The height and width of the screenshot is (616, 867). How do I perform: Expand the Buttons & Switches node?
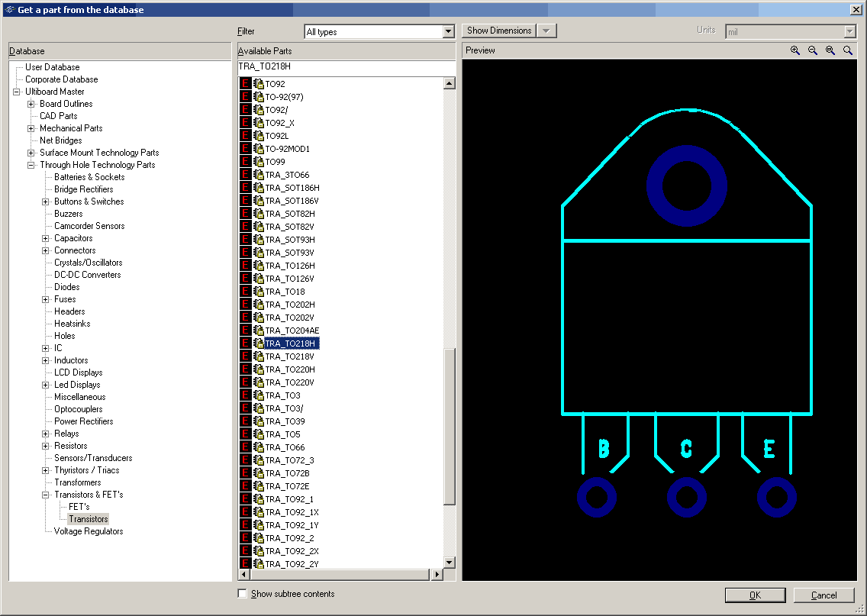pyautogui.click(x=45, y=202)
